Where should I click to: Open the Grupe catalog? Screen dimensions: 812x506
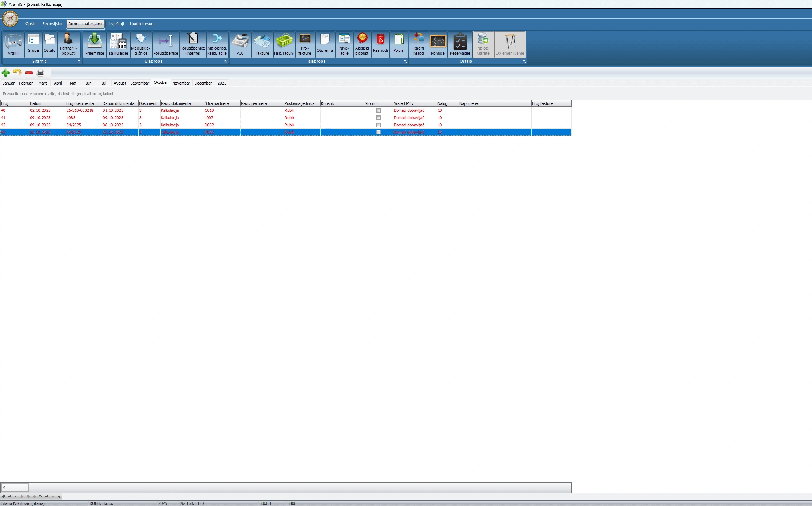tap(33, 44)
